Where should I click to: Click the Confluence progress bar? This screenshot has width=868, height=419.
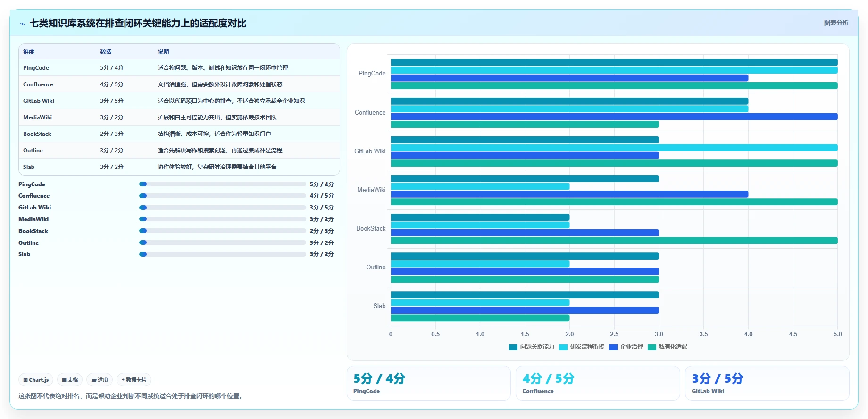click(223, 196)
